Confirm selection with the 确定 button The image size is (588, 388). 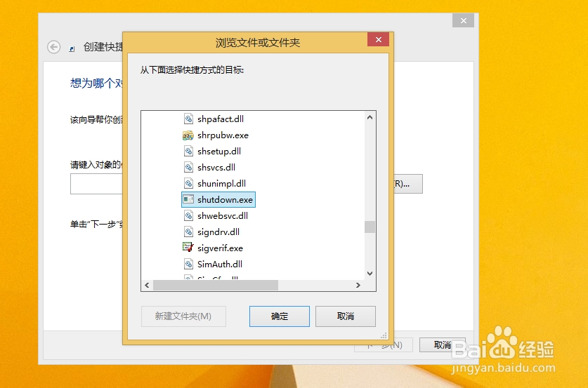tap(280, 316)
